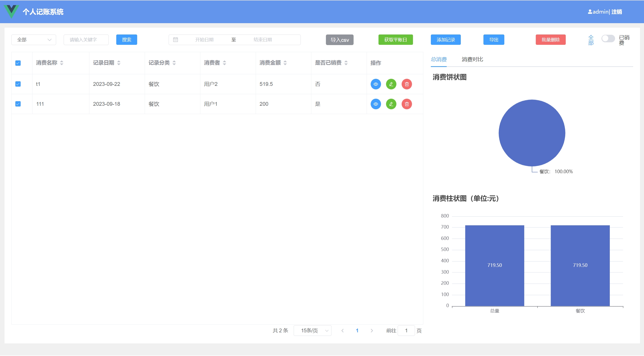Open the 全部 category dropdown
This screenshot has width=644, height=356.
coord(33,40)
